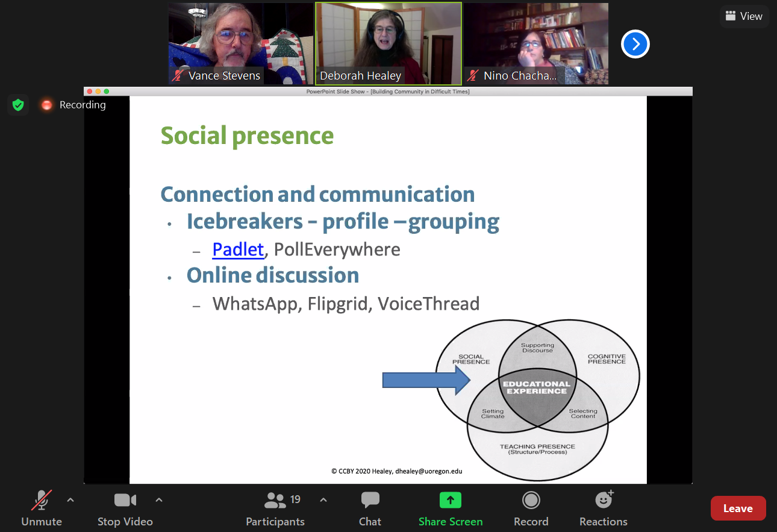The width and height of the screenshot is (777, 532).
Task: Open the Reactions menu
Action: 603,508
